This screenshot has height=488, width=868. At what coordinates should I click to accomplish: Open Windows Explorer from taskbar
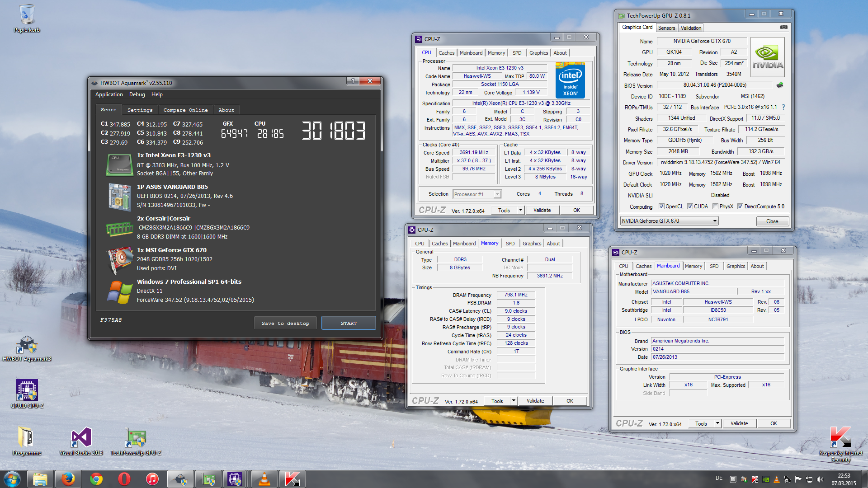click(40, 479)
